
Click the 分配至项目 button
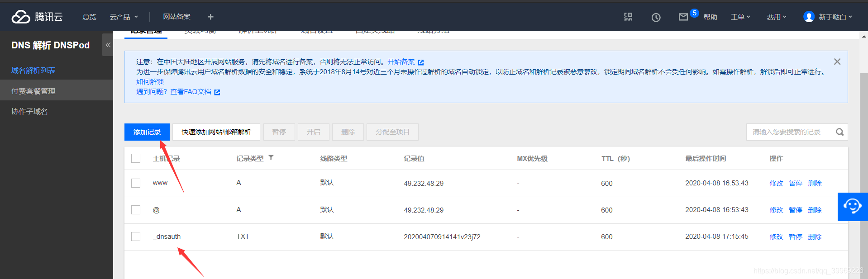click(392, 132)
